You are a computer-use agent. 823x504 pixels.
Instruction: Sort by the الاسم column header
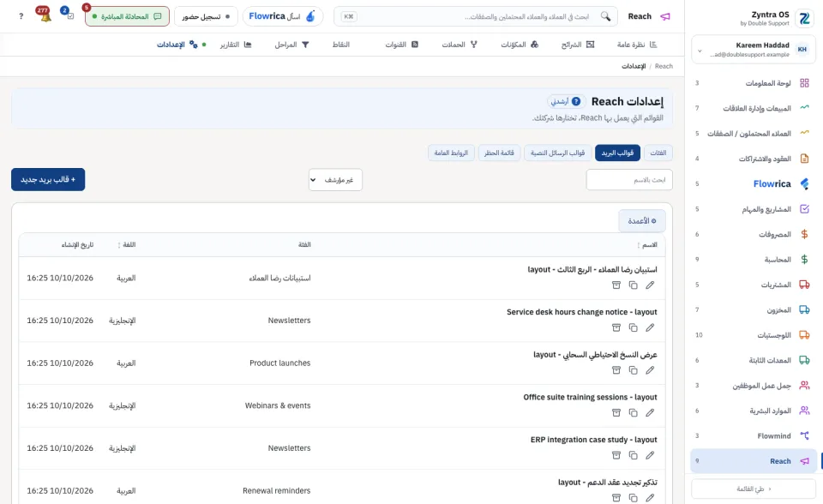pyautogui.click(x=647, y=244)
